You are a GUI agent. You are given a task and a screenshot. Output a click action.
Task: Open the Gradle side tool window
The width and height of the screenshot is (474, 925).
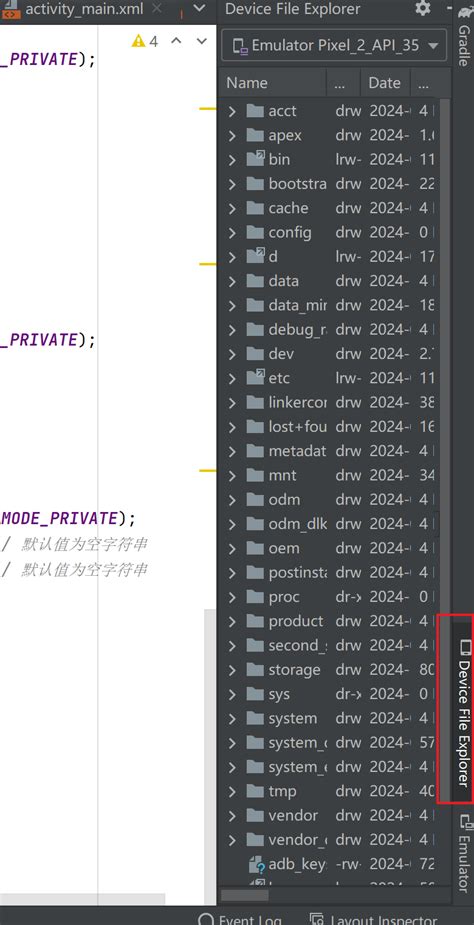click(x=464, y=37)
